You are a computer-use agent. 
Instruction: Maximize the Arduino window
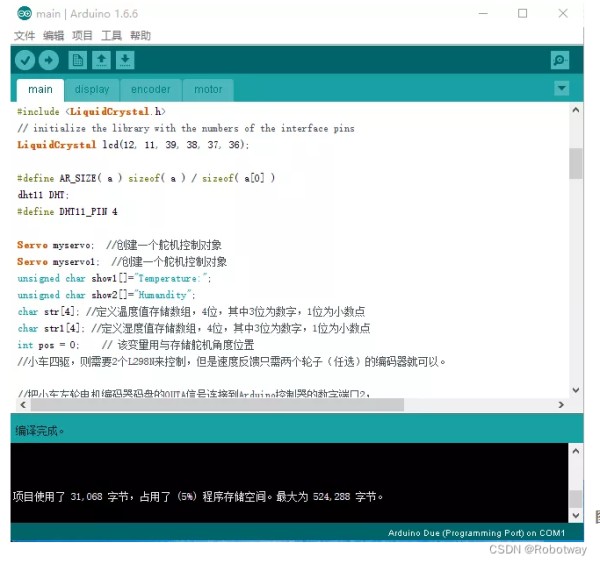coord(522,13)
